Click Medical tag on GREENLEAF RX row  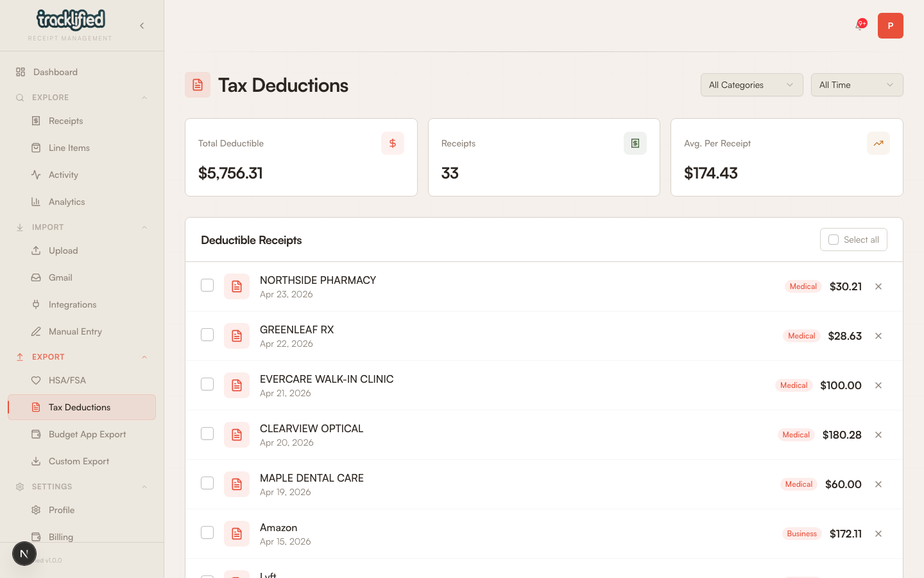point(801,336)
